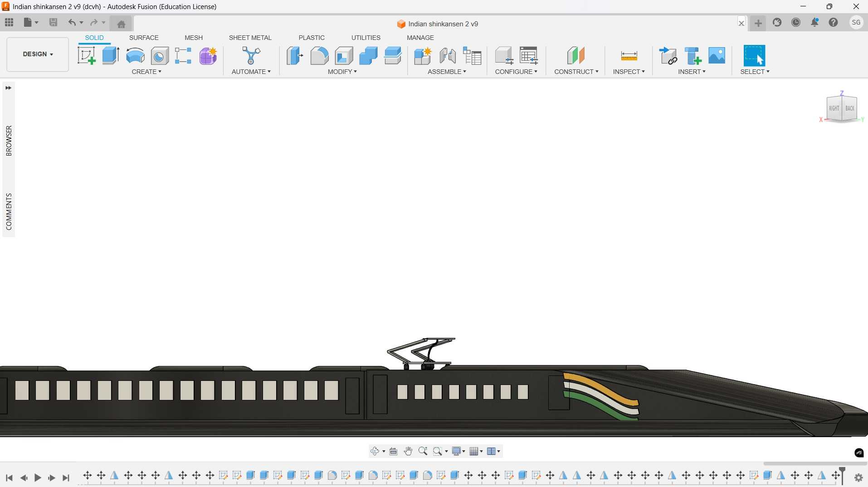Switch to the SURFACE tab

pyautogui.click(x=144, y=38)
